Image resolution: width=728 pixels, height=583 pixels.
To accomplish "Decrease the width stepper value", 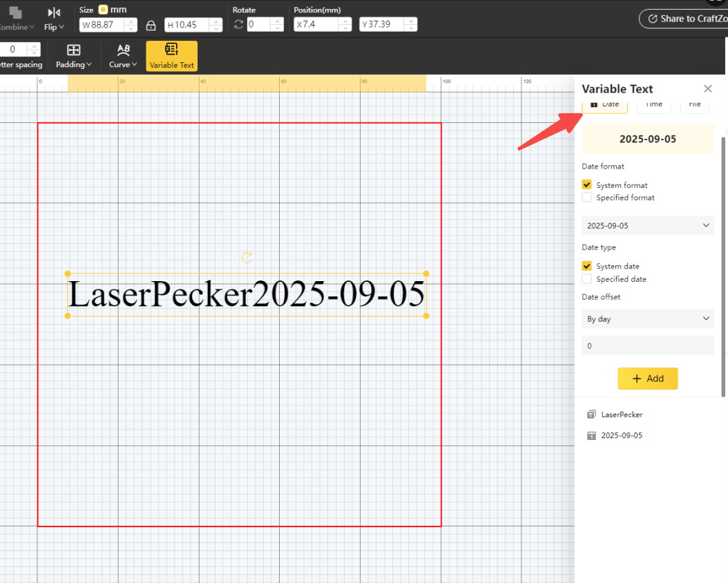I will (131, 28).
